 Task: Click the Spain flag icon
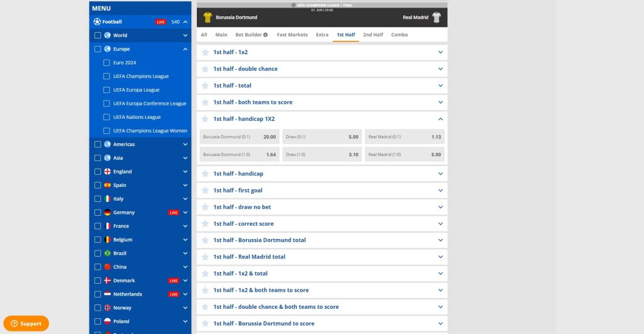pos(107,186)
